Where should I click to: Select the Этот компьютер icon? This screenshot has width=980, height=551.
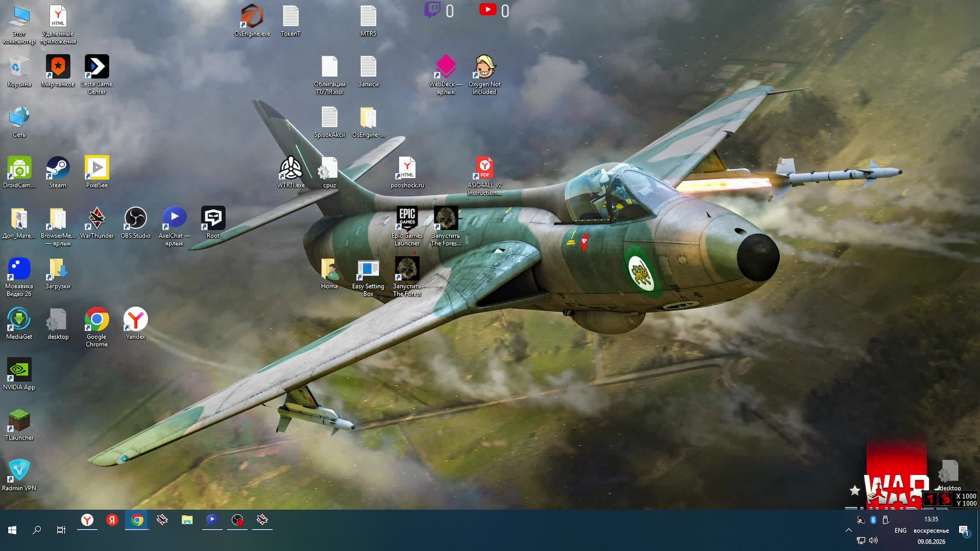pyautogui.click(x=19, y=24)
